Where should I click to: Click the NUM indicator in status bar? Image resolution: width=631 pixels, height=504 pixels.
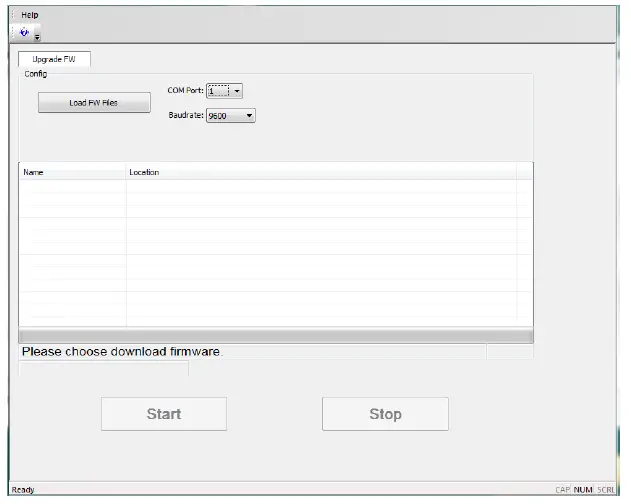583,490
